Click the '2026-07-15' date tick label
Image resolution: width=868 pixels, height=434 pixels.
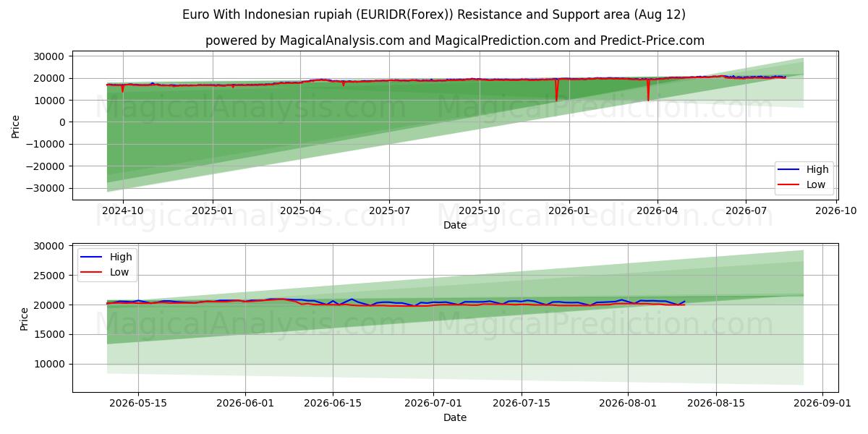[522, 404]
